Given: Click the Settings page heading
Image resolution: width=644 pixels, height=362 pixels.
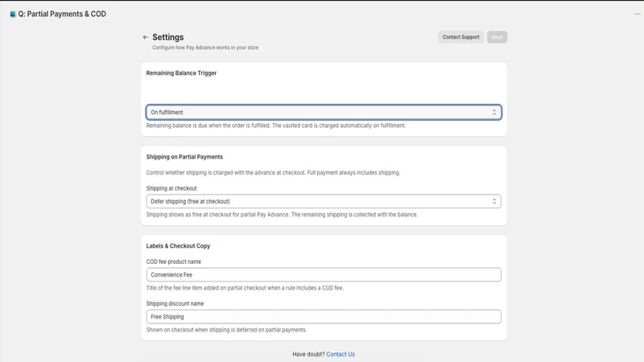Looking at the screenshot, I should pyautogui.click(x=168, y=37).
